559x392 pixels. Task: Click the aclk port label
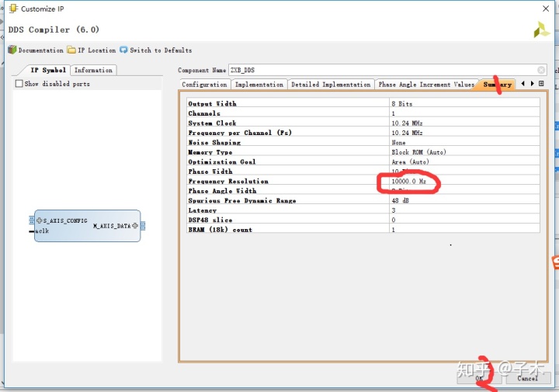coord(42,231)
